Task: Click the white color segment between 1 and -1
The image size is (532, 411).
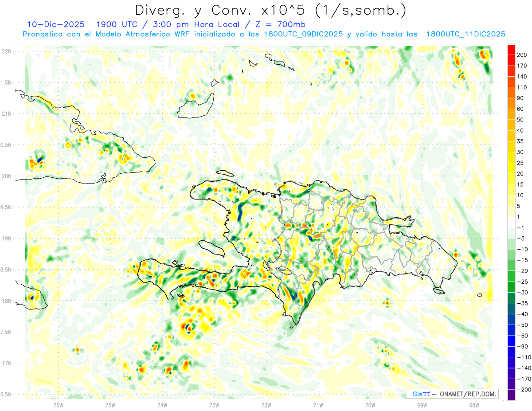Action: (x=511, y=222)
